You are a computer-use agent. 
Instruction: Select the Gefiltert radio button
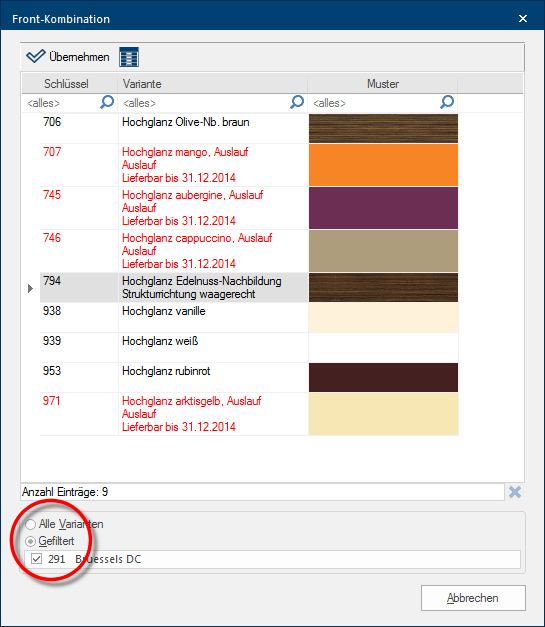[31, 541]
